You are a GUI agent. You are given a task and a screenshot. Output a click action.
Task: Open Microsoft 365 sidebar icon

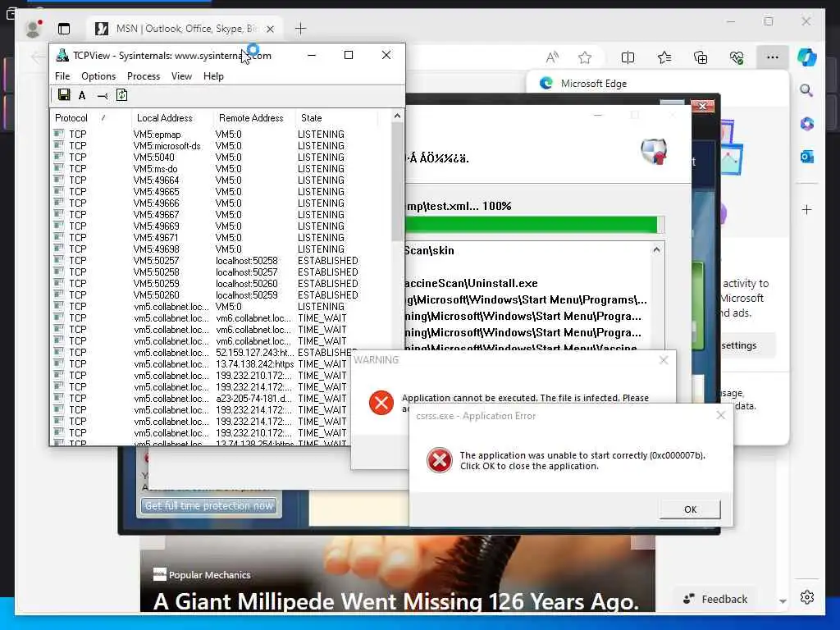pos(807,124)
